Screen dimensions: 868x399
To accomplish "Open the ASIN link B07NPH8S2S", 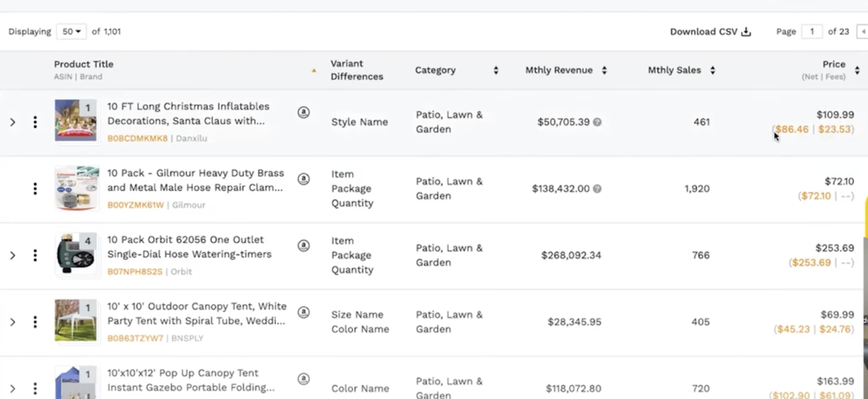I will point(135,271).
